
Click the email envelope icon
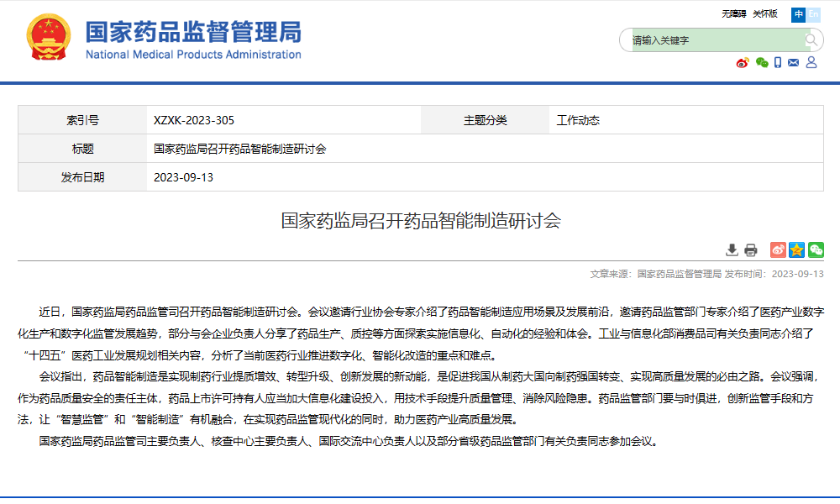[794, 63]
